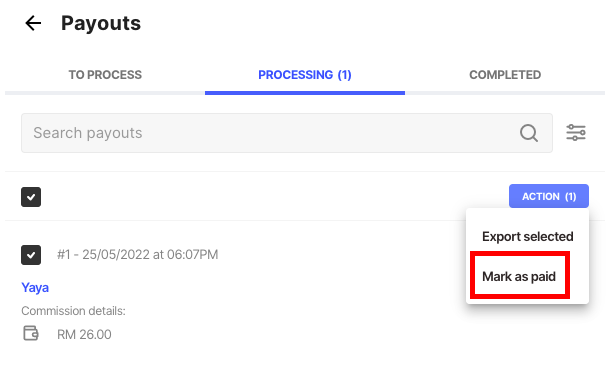Choose Mark as paid option
Image resolution: width=611 pixels, height=370 pixels.
tap(519, 277)
